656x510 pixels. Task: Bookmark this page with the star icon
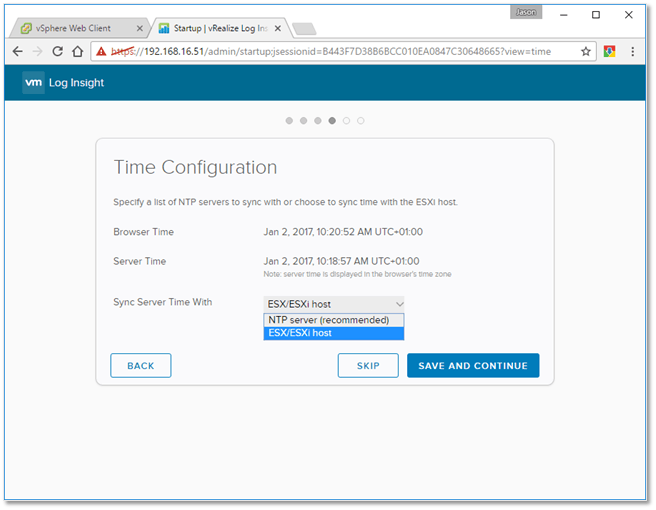pos(586,51)
